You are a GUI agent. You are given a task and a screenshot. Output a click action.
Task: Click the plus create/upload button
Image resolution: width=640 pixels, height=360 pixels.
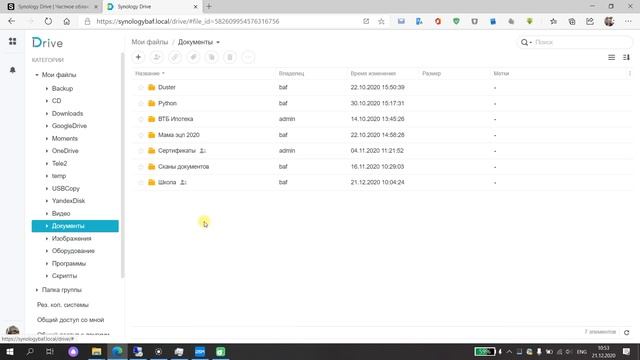coord(138,57)
